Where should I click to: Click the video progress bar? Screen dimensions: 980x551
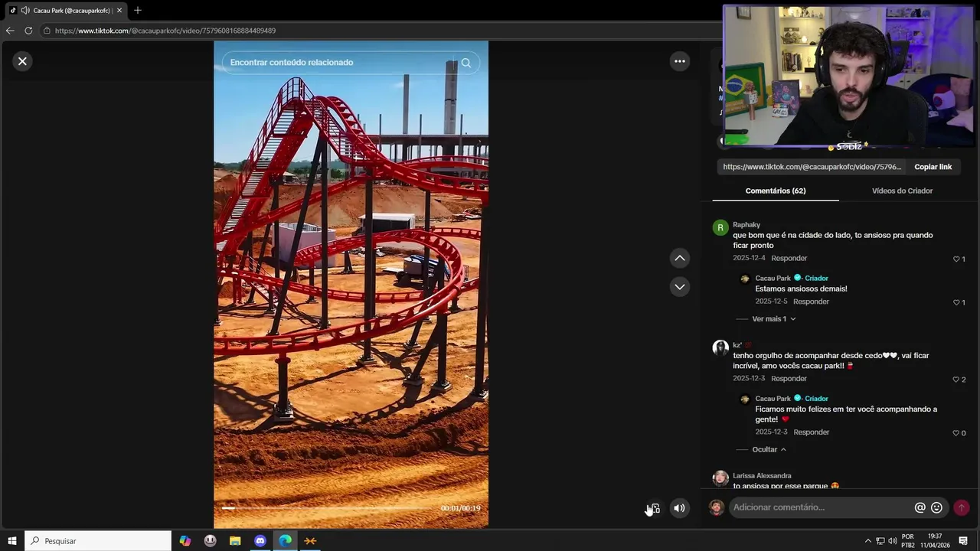tap(329, 508)
